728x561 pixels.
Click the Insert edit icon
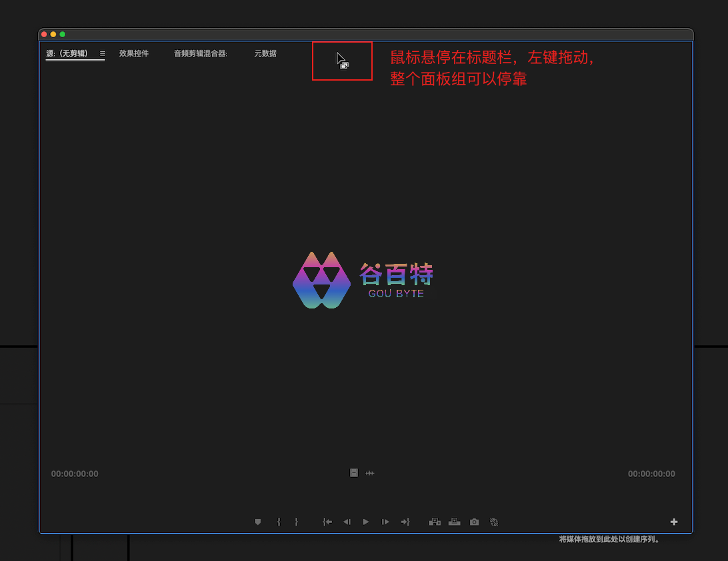click(435, 522)
